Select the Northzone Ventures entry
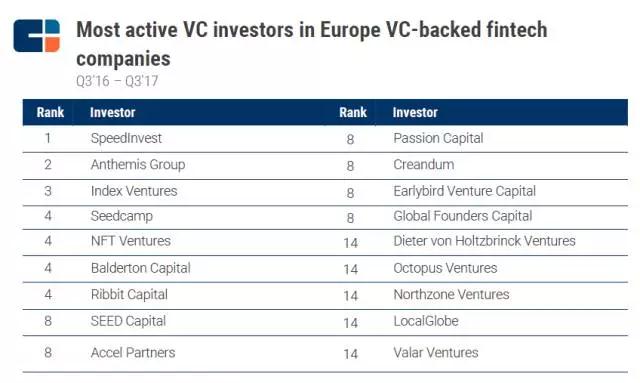This screenshot has height=383, width=640. pos(451,294)
